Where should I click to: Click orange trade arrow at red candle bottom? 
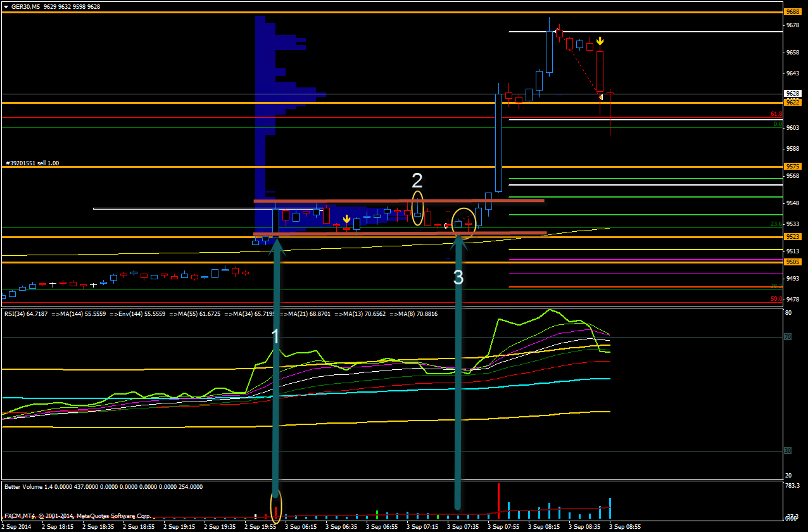point(600,97)
